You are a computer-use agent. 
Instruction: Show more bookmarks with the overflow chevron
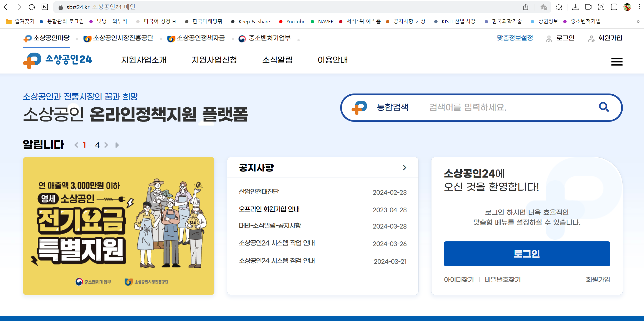[x=638, y=21]
